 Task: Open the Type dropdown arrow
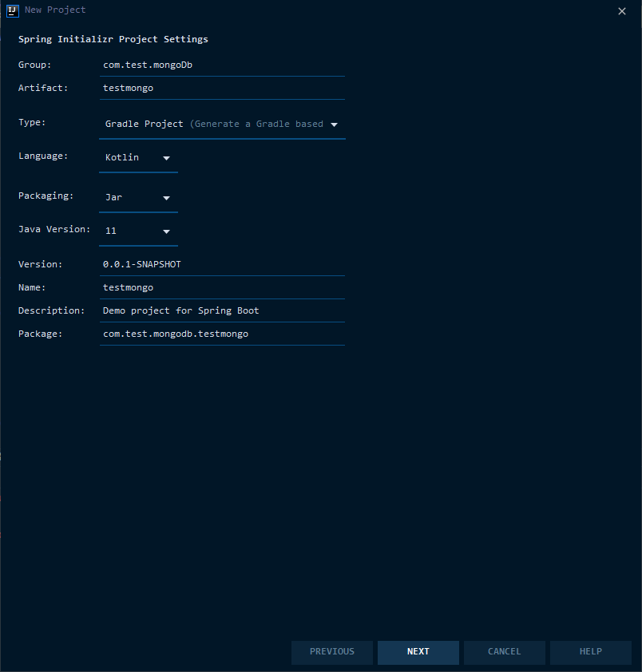(334, 125)
